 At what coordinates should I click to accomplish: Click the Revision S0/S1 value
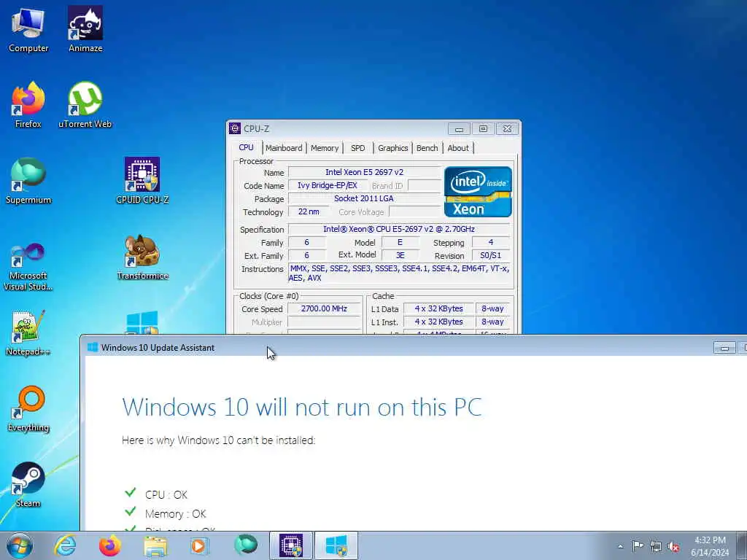click(x=491, y=256)
